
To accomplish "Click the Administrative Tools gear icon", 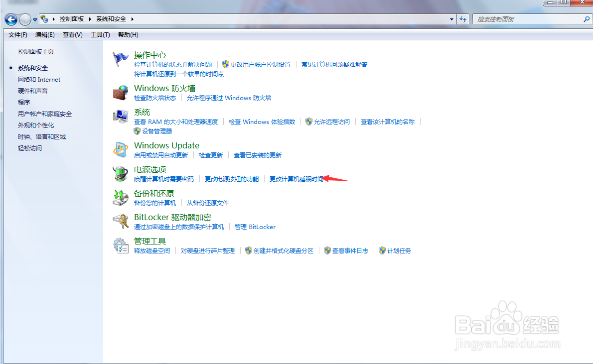I will (x=121, y=245).
